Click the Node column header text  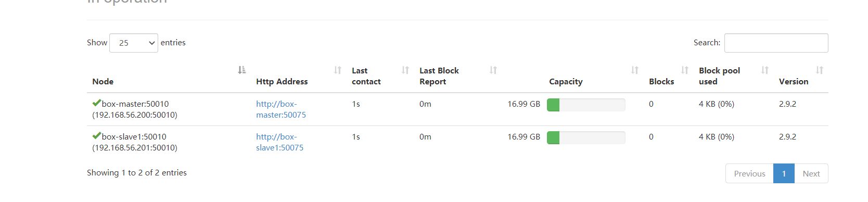click(103, 81)
